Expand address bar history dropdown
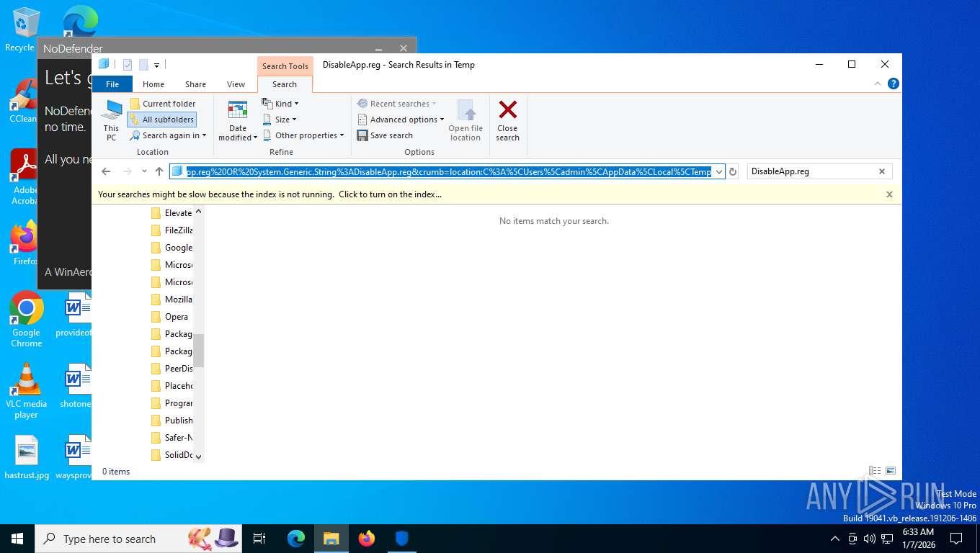This screenshot has height=553, width=980. click(x=718, y=171)
